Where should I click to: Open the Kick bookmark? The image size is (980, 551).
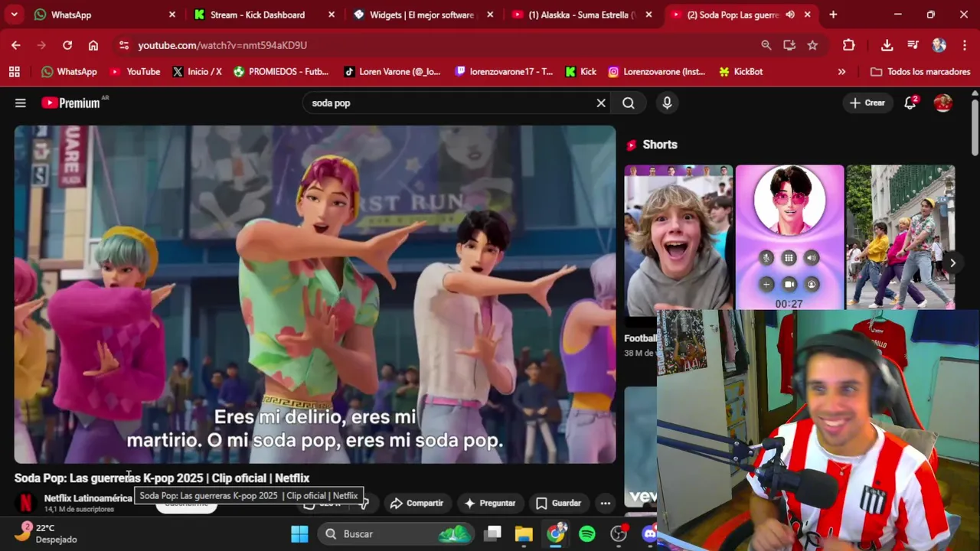(x=580, y=71)
